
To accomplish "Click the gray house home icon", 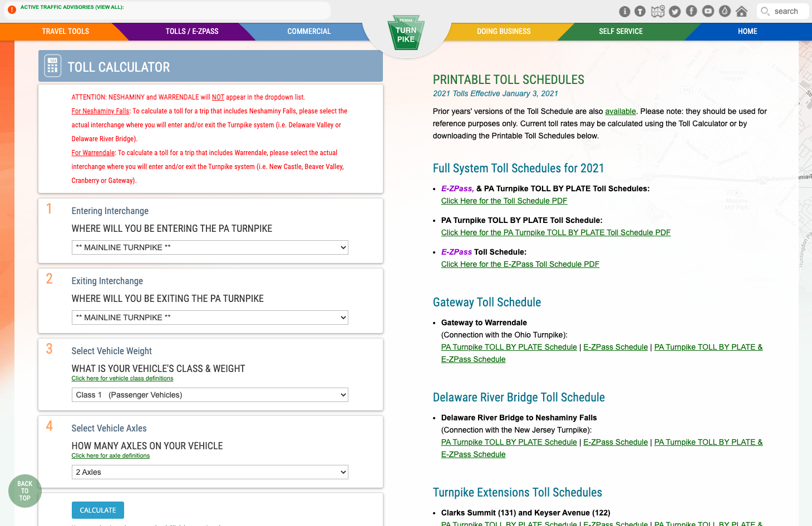I will coord(741,11).
